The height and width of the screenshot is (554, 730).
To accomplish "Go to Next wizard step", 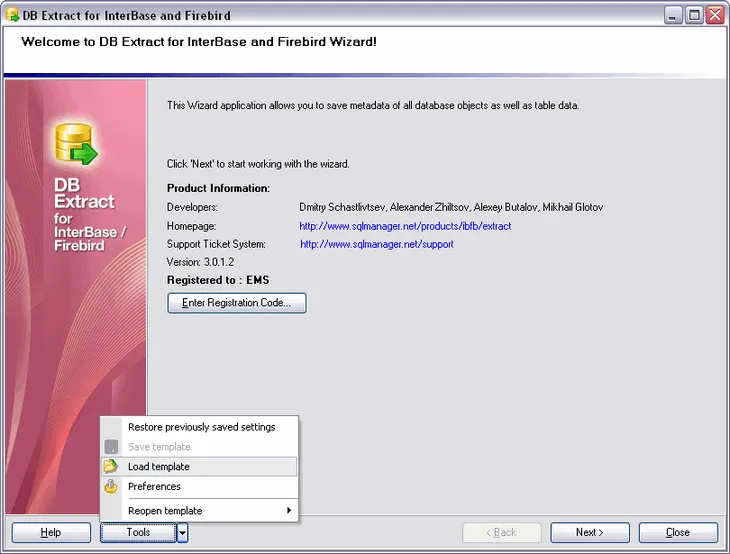I will (x=590, y=532).
